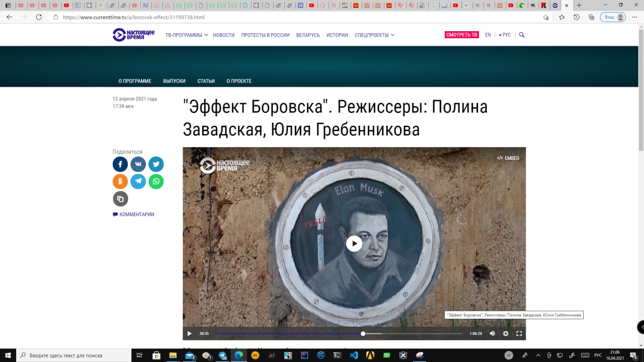The height and width of the screenshot is (362, 644).
Task: Click СМОТРЕТЬ ТВ button
Action: [462, 35]
